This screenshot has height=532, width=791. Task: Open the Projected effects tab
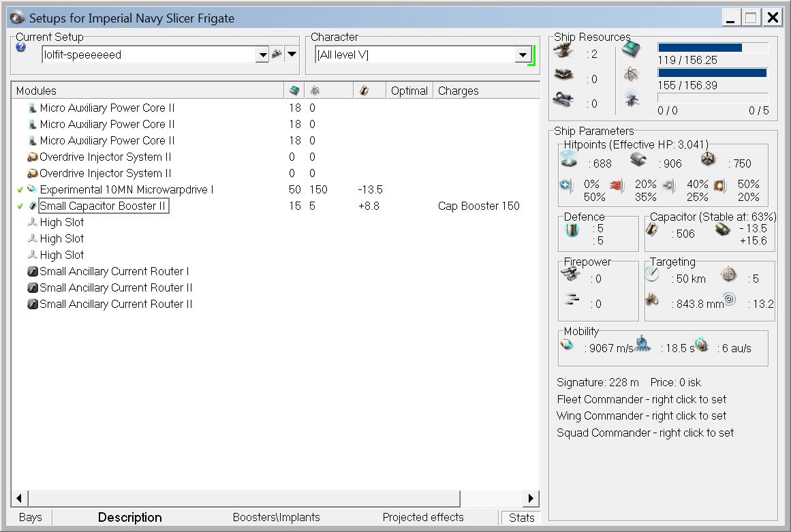tap(422, 518)
